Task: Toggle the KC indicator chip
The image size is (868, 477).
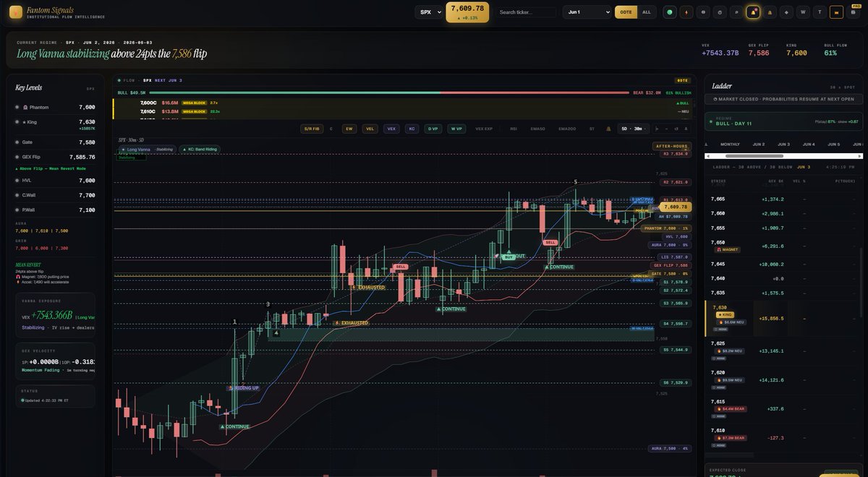Action: [412, 129]
